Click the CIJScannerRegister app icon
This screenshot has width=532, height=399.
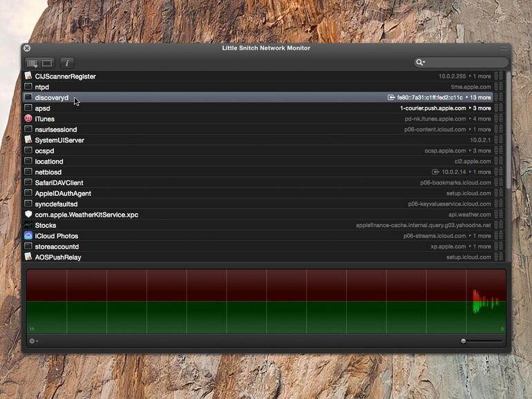[x=28, y=76]
